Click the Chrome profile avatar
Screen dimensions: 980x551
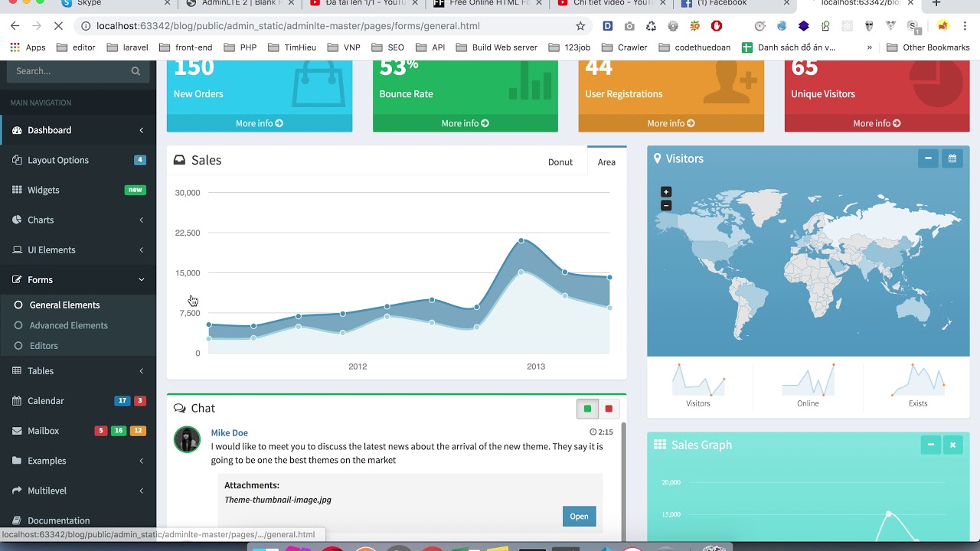(942, 26)
